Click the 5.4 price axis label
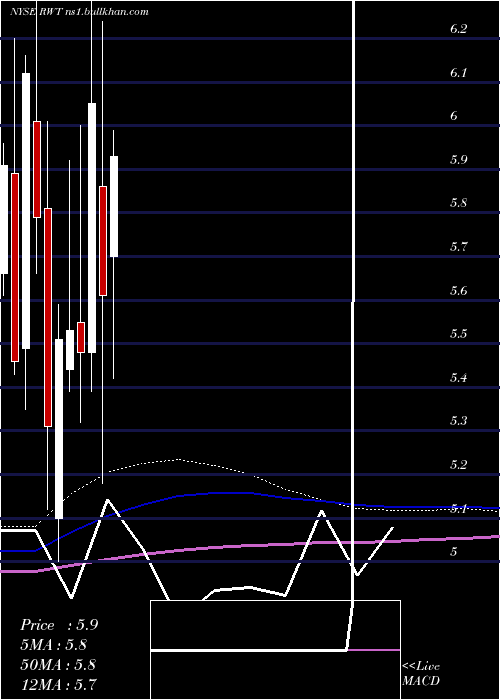The image size is (500, 700). (x=458, y=378)
